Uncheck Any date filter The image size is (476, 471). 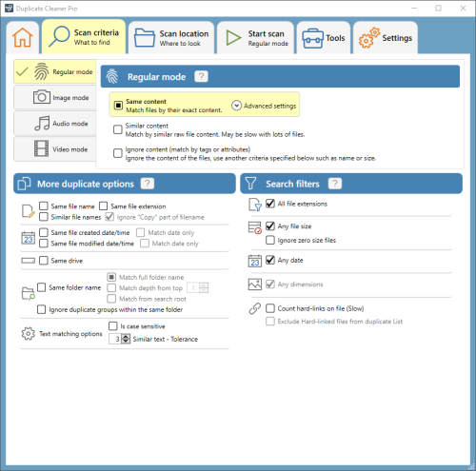coord(270,260)
